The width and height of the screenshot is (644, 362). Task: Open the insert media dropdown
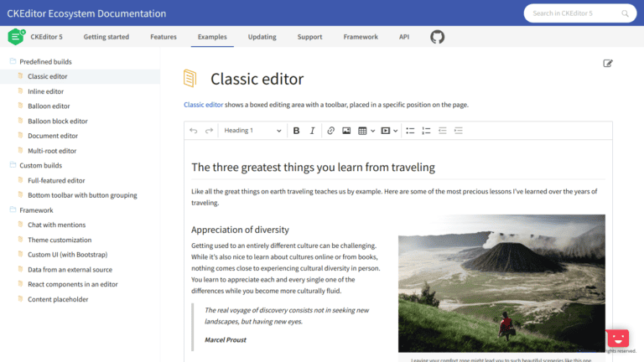coord(389,131)
